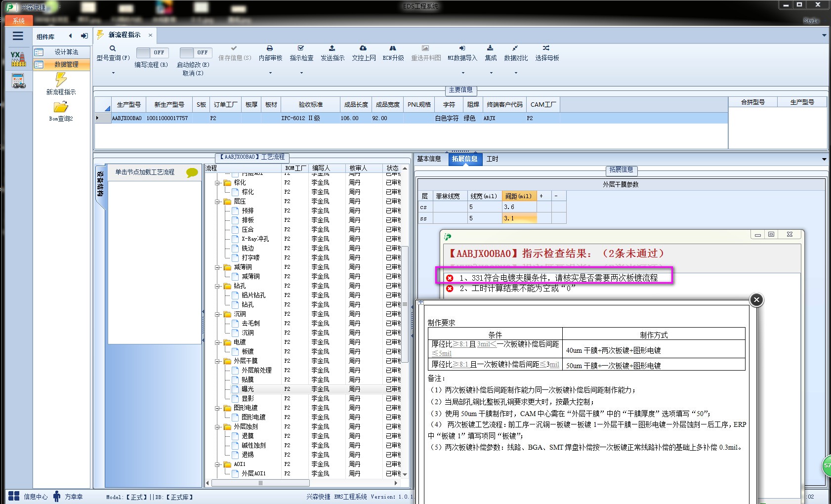
Task: Close the 制作要求 popup with X
Action: (756, 300)
